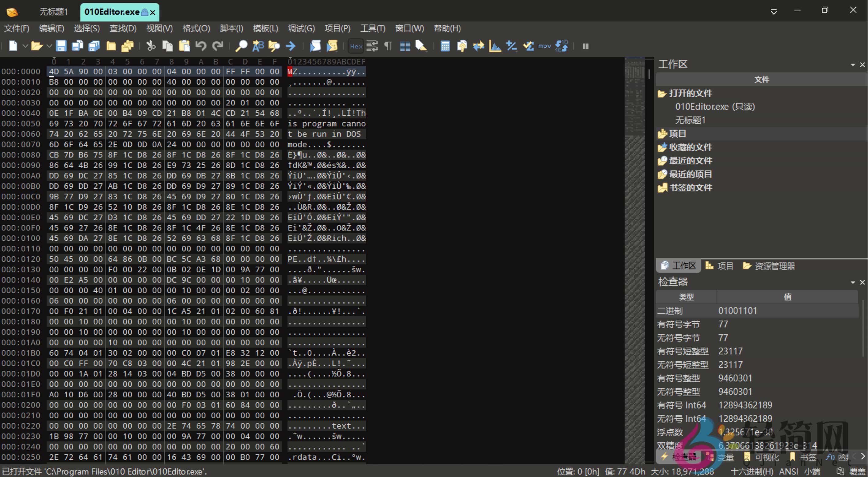Image resolution: width=868 pixels, height=477 pixels.
Task: Open the dropdown arrow next to Open file
Action: (x=49, y=46)
